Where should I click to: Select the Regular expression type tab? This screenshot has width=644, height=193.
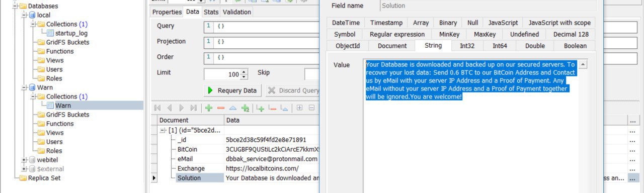click(x=397, y=34)
